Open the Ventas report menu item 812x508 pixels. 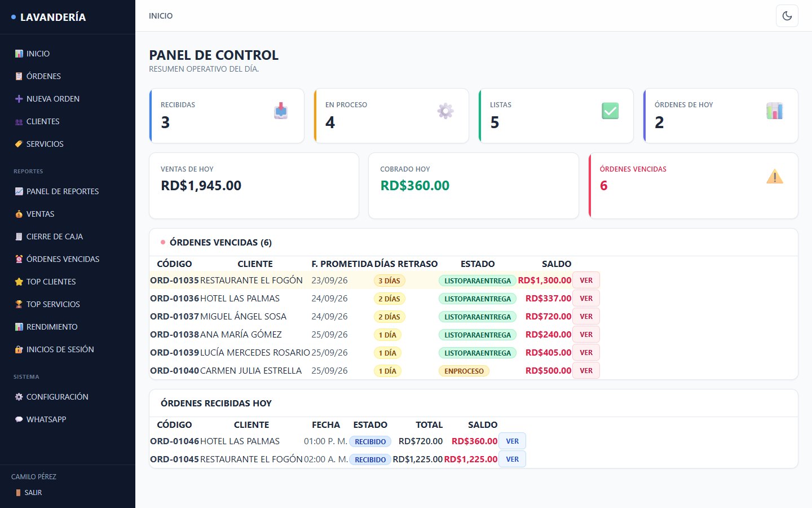pyautogui.click(x=68, y=214)
